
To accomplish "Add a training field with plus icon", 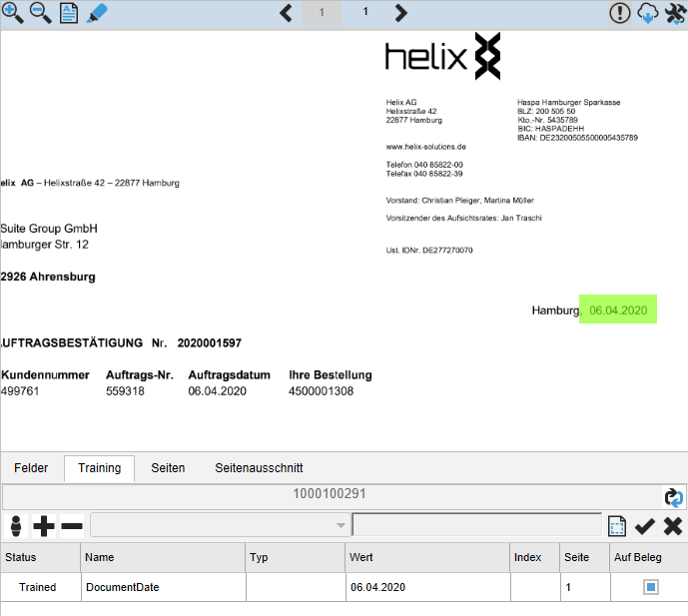I will (x=44, y=526).
